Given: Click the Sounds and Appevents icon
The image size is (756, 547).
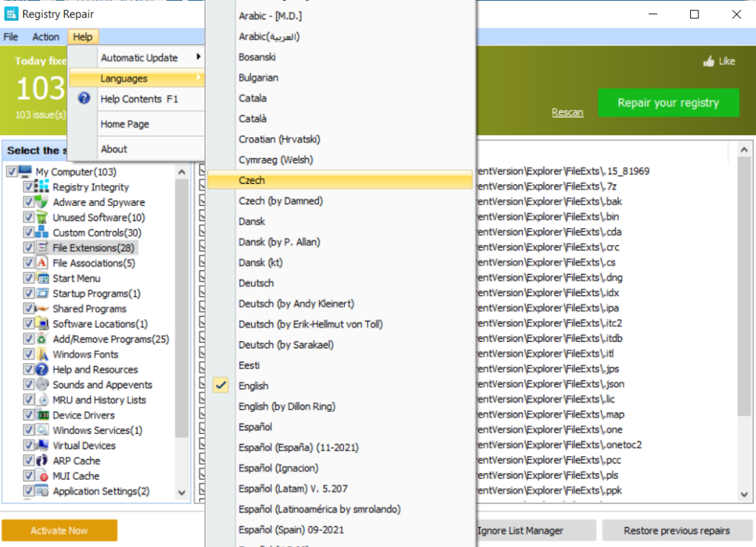Looking at the screenshot, I should (42, 385).
